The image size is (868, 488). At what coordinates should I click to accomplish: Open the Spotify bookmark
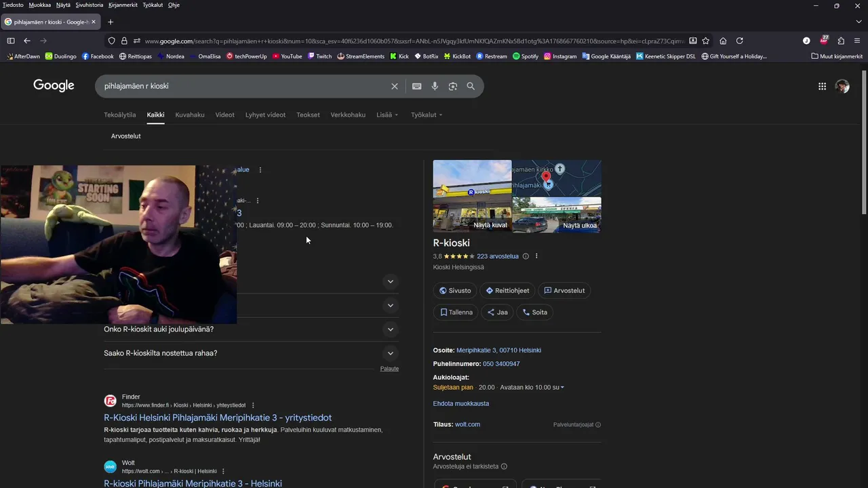[x=526, y=56]
